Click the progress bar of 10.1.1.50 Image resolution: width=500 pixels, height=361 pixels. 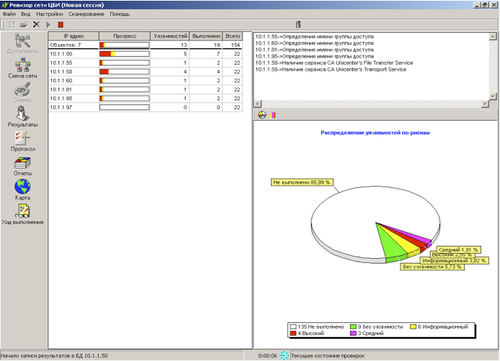point(124,54)
